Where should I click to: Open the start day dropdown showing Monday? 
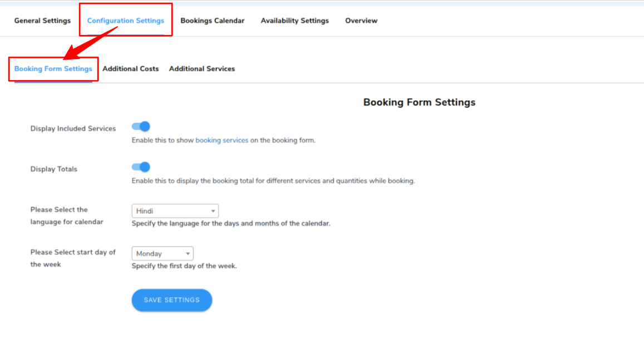click(x=163, y=253)
